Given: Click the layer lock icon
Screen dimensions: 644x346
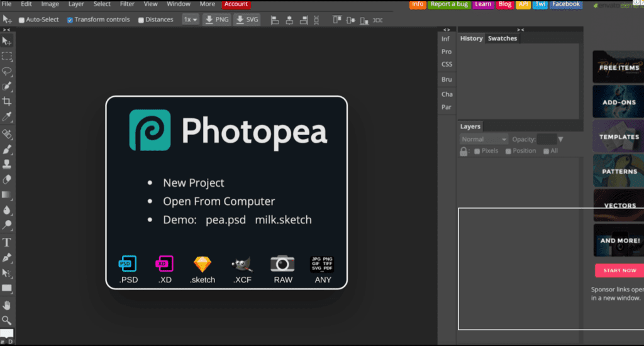Looking at the screenshot, I should coord(464,151).
